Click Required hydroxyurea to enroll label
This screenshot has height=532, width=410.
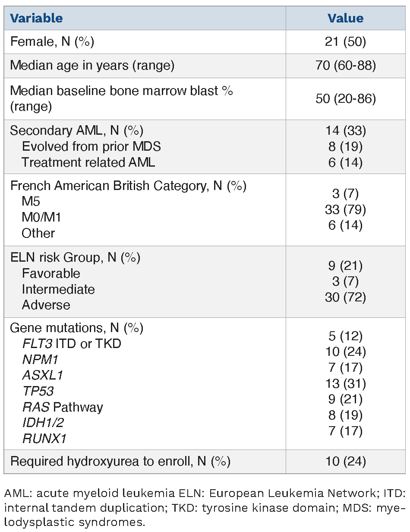(120, 462)
